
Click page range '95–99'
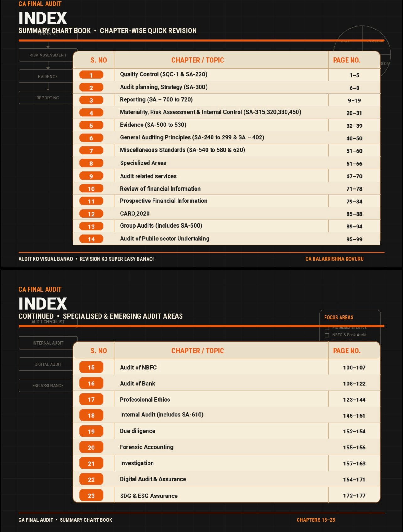point(354,239)
